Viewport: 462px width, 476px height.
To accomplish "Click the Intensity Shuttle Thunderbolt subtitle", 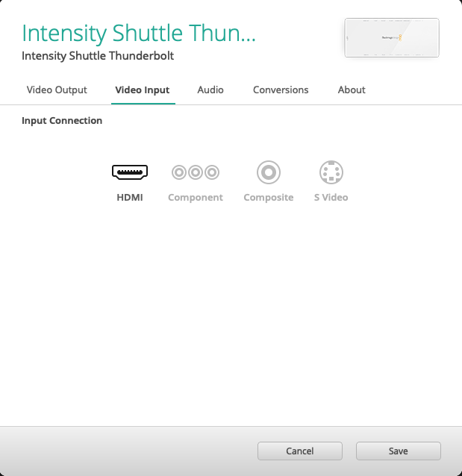I will tap(98, 56).
